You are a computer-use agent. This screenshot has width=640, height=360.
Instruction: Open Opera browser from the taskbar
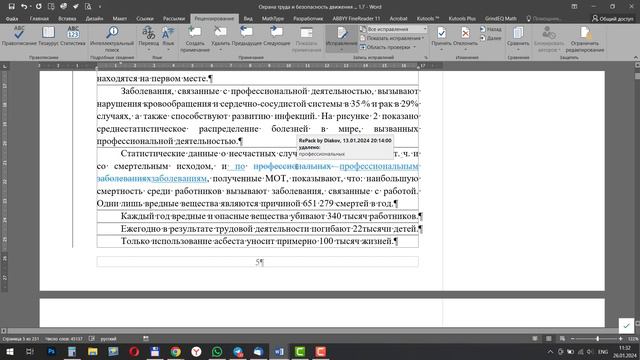134,351
